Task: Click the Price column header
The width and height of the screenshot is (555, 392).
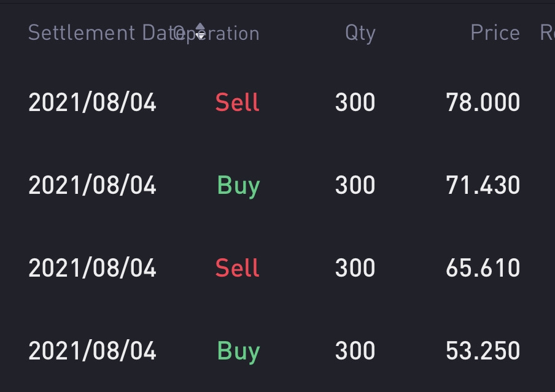Action: coord(495,33)
